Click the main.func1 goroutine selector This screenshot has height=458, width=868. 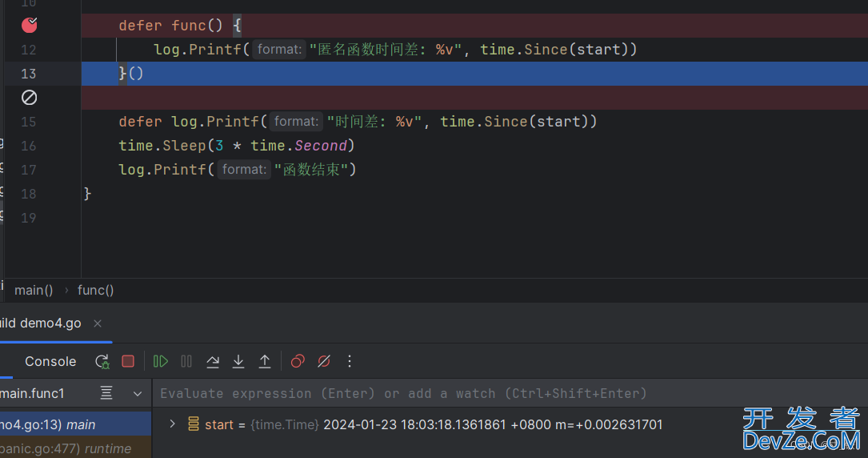tap(34, 394)
